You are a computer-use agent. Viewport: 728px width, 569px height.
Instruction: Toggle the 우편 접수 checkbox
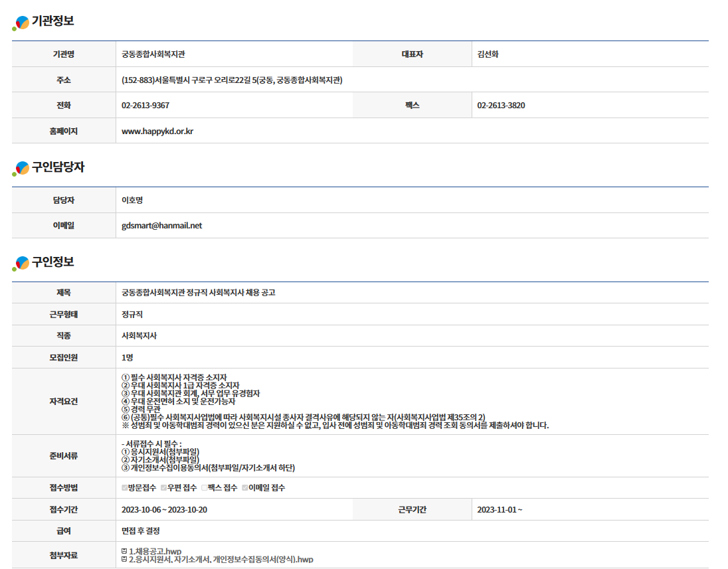164,488
